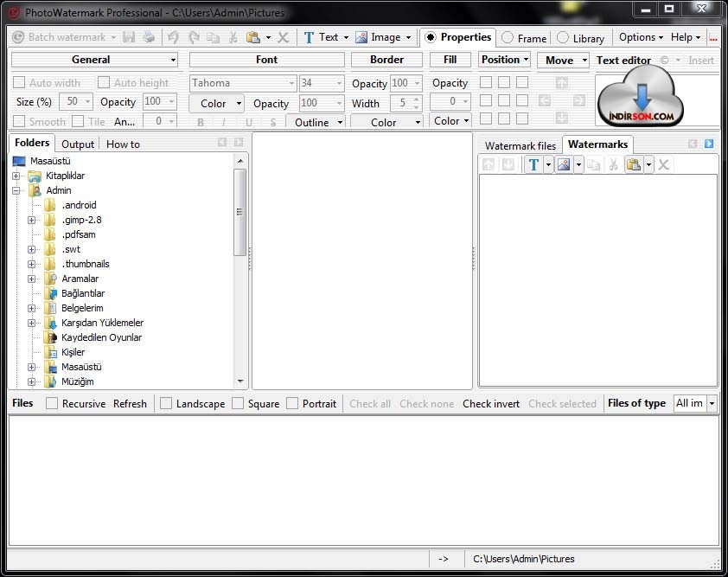Image resolution: width=728 pixels, height=577 pixels.
Task: Enable the Tile checkbox
Action: (78, 121)
